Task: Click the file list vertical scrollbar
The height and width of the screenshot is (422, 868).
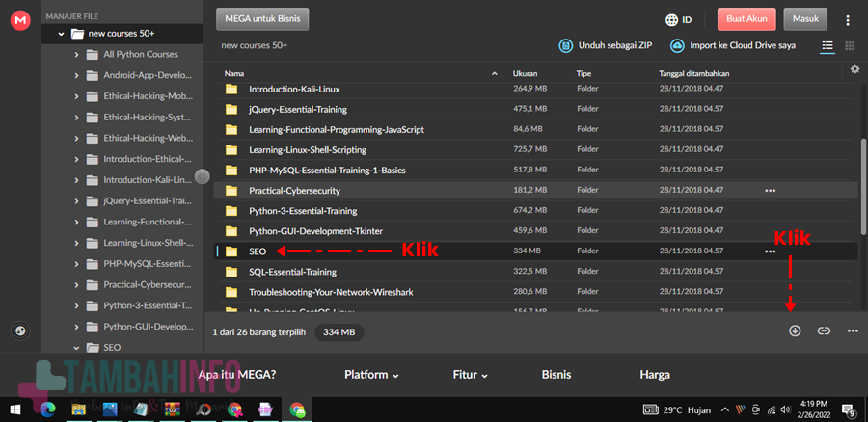Action: click(x=864, y=186)
